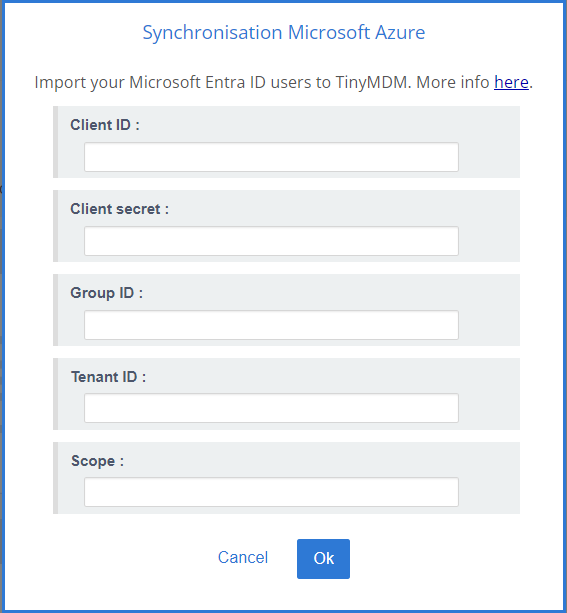The image size is (567, 613).
Task: Click the grey accent bar of Client ID section
Action: click(x=56, y=142)
